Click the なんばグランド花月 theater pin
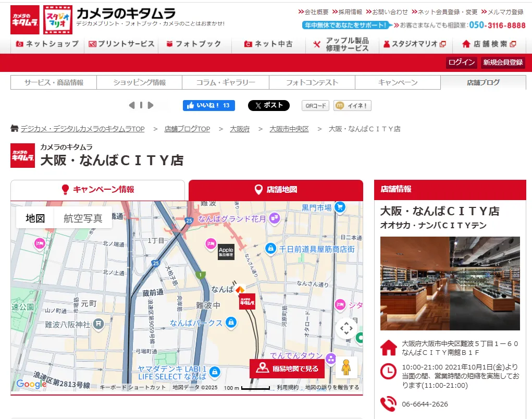Screen dimensions: 532x419 click(x=275, y=218)
